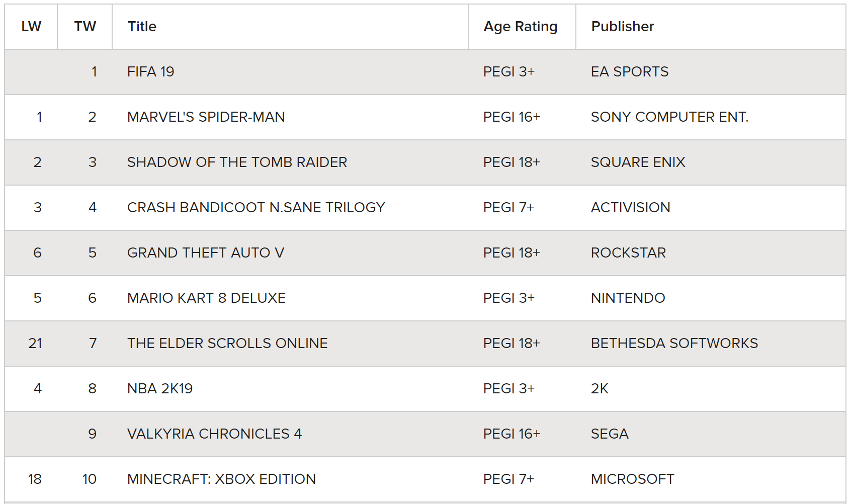This screenshot has width=852, height=504.
Task: Click the Age Rating column header
Action: (x=522, y=27)
